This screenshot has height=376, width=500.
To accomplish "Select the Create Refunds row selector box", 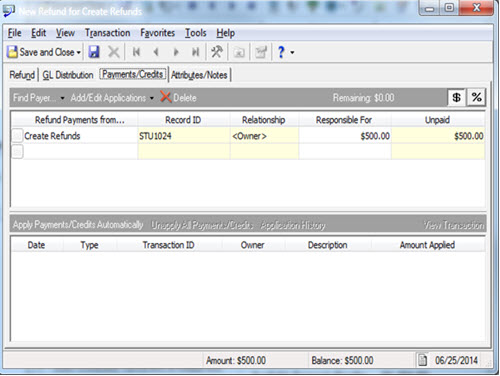I will tap(17, 136).
